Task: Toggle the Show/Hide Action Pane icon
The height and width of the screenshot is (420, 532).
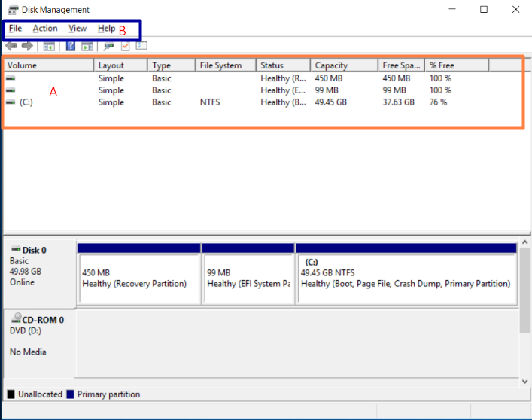Action: (87, 47)
